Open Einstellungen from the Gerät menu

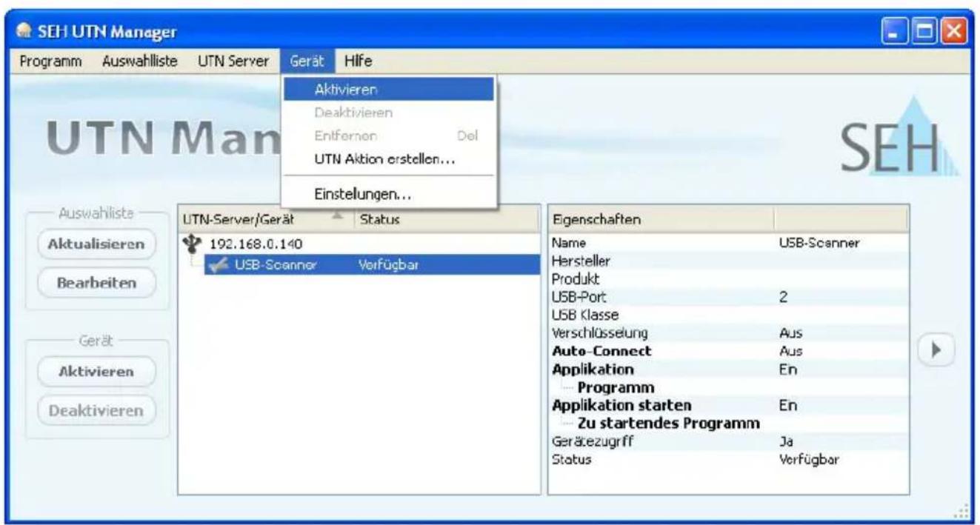point(388,195)
